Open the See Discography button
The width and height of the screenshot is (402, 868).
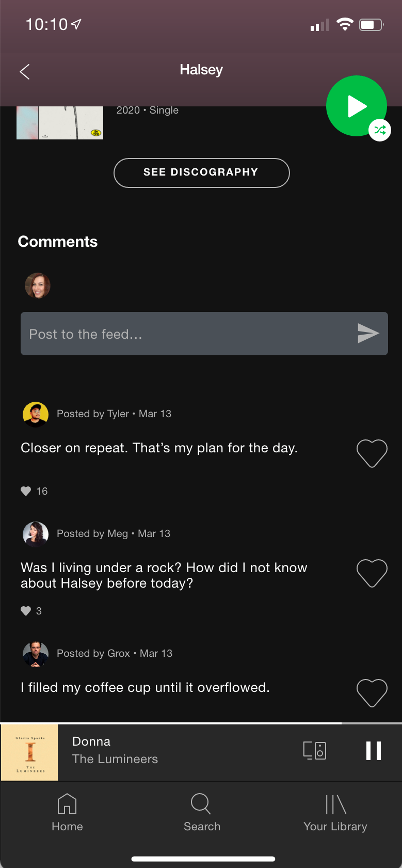click(201, 172)
